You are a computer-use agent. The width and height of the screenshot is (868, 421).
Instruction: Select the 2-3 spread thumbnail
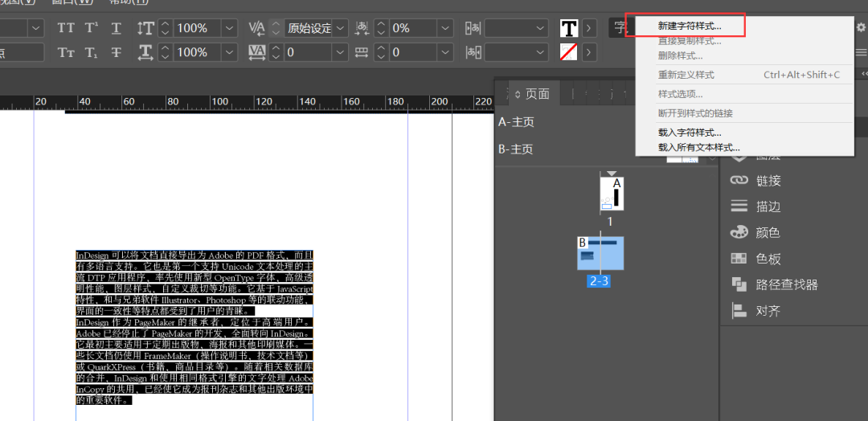(600, 253)
